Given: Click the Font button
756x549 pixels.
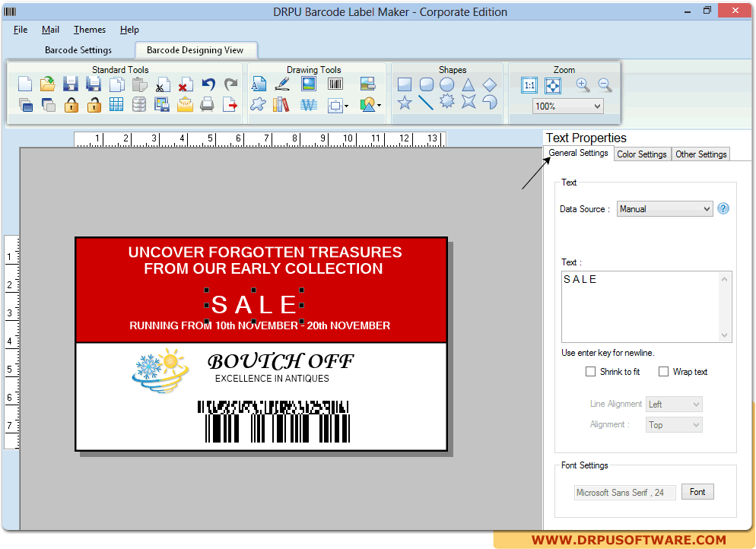Looking at the screenshot, I should point(697,492).
